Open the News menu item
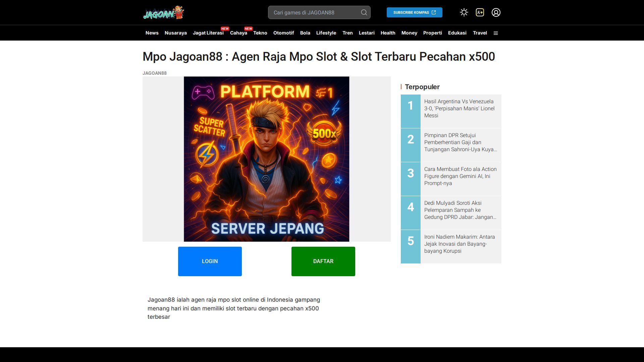644x362 pixels. point(152,33)
